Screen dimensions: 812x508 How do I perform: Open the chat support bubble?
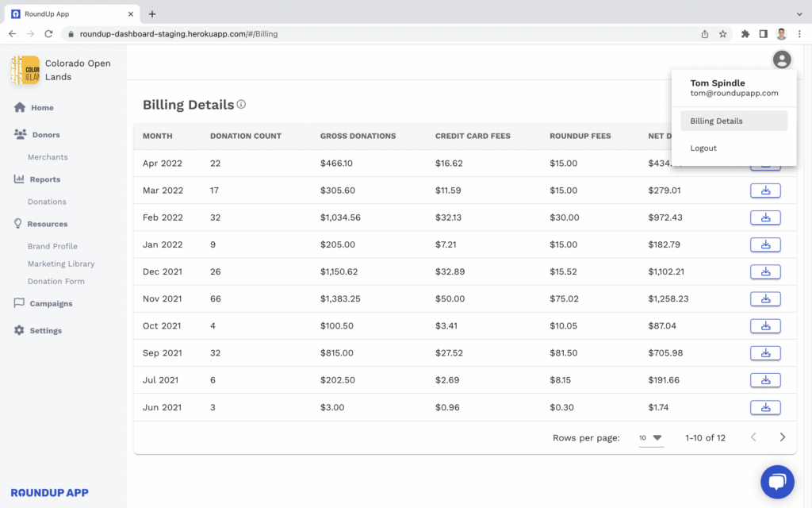pyautogui.click(x=776, y=482)
